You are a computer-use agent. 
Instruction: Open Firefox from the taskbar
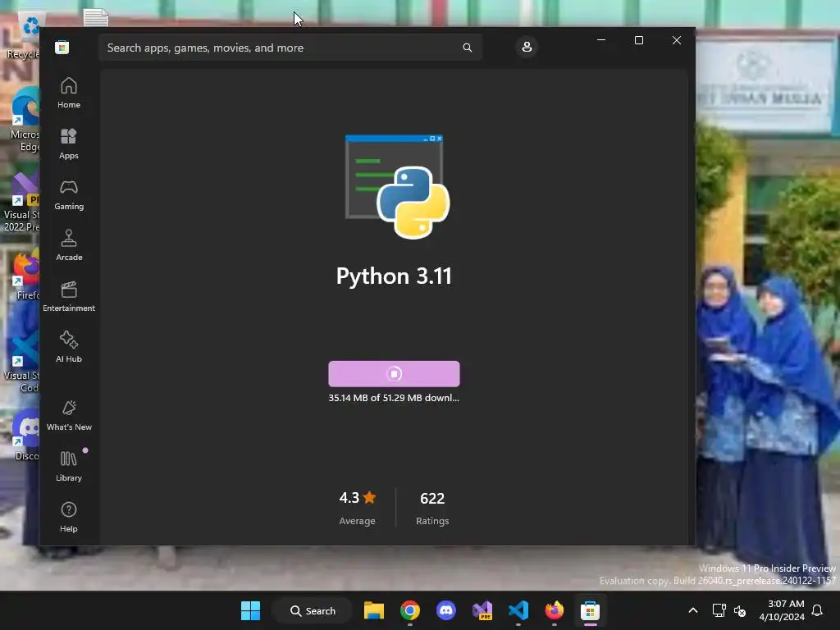554,610
